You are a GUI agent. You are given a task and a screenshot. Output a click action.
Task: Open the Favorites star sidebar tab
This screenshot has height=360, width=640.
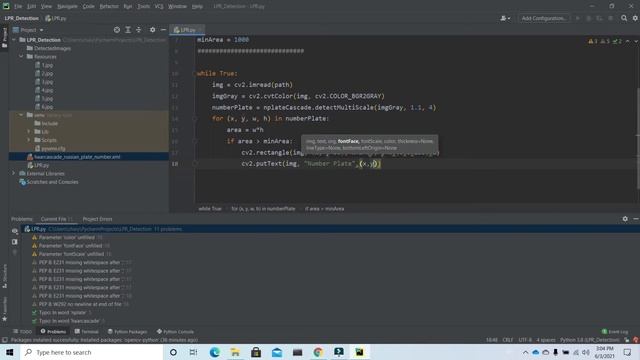click(4, 309)
